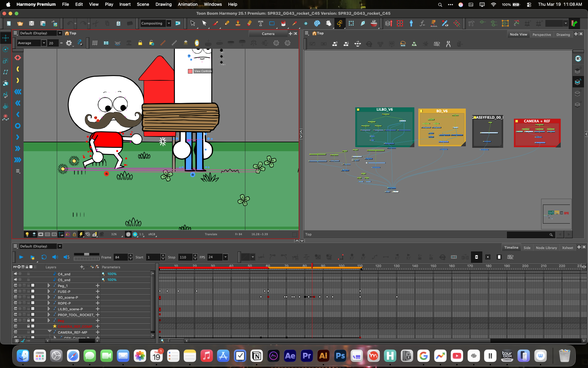Show the grid in Camera view
The height and width of the screenshot is (368, 588).
(x=95, y=43)
